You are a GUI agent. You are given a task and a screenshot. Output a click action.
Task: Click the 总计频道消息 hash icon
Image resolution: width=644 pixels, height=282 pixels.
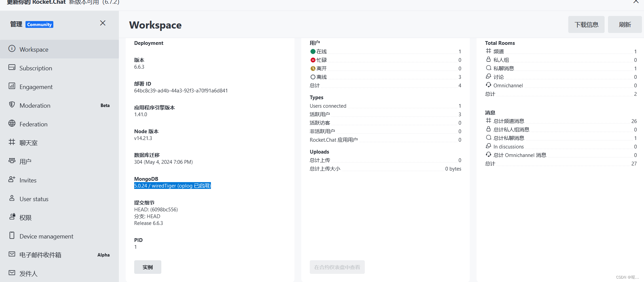488,121
